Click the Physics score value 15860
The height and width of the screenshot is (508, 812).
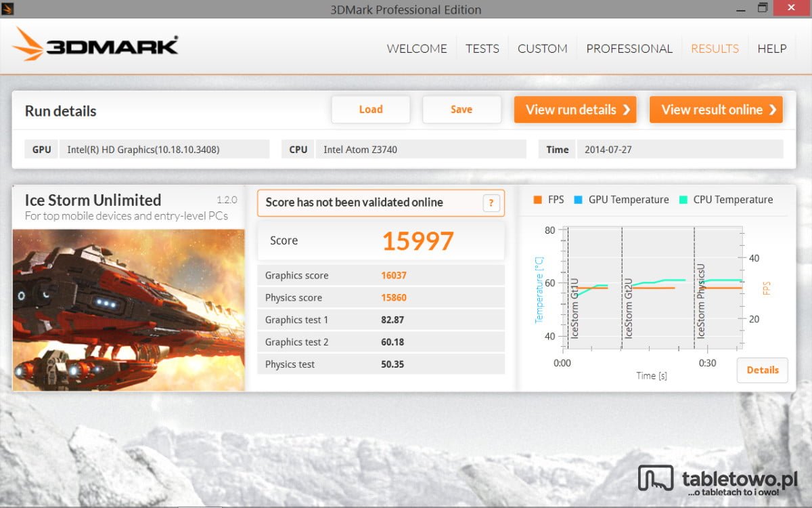coord(394,298)
